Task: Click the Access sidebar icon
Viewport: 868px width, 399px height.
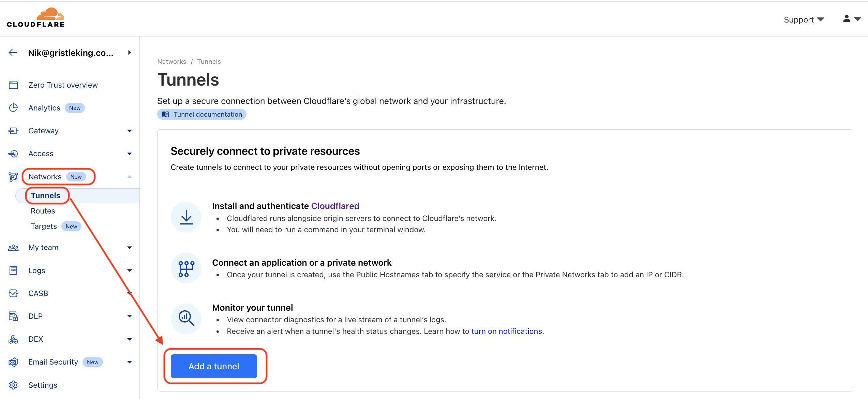Action: (13, 154)
